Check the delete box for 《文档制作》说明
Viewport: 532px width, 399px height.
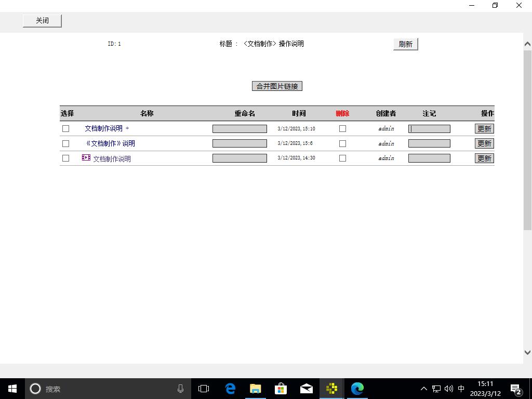[x=342, y=143]
